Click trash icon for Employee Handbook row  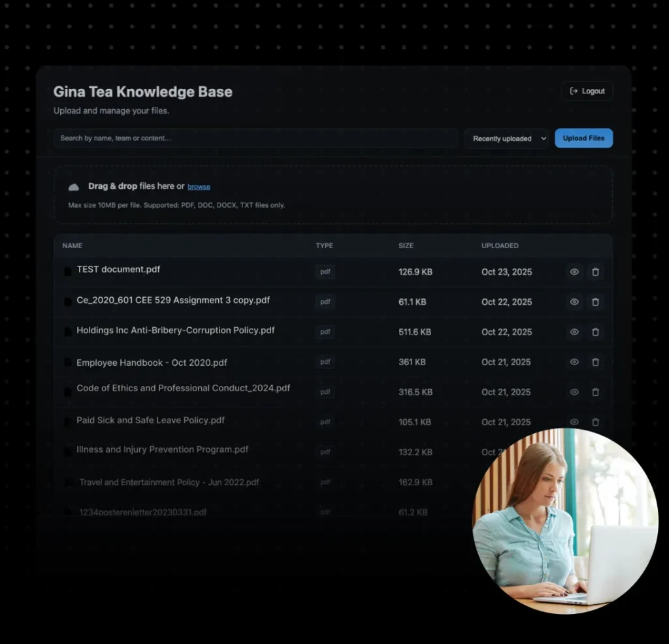595,362
